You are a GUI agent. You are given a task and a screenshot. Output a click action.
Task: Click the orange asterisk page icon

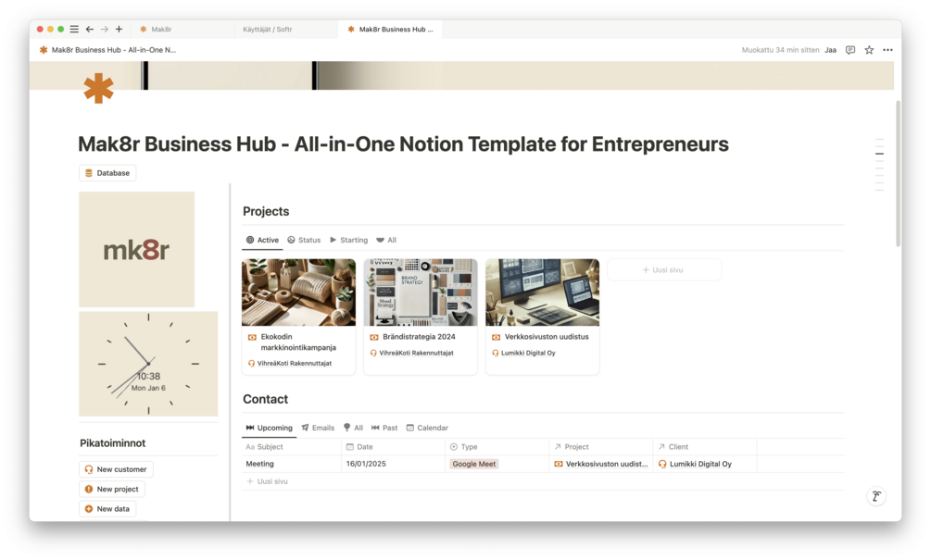click(x=98, y=88)
